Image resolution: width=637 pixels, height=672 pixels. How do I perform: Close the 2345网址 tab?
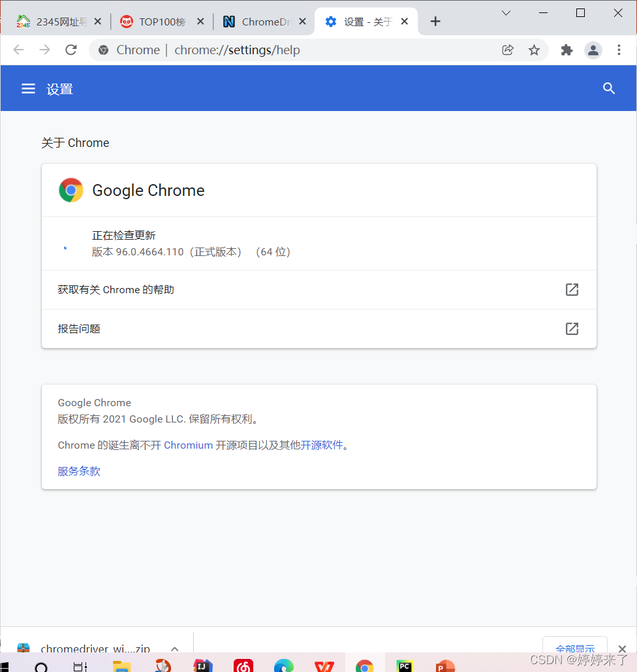coord(98,22)
